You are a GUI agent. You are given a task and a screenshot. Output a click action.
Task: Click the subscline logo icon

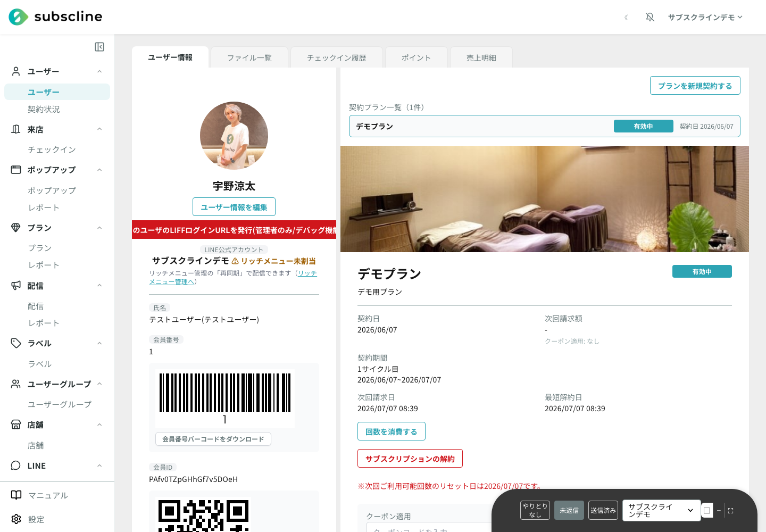click(x=19, y=17)
